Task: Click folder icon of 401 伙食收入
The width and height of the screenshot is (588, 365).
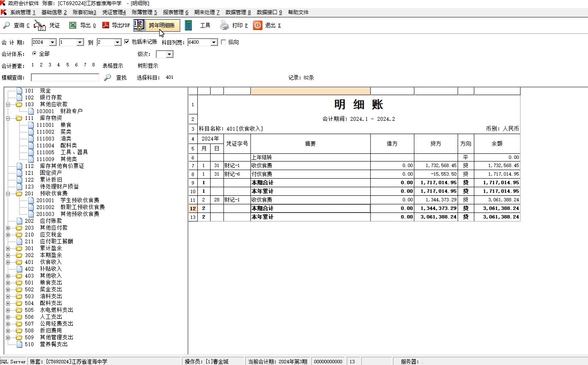Action: point(19,262)
